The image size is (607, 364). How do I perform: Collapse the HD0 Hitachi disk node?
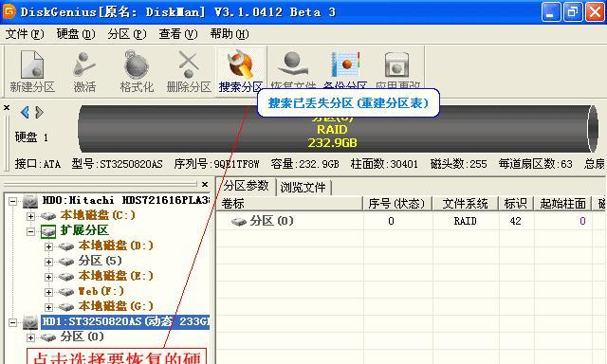[x=12, y=201]
